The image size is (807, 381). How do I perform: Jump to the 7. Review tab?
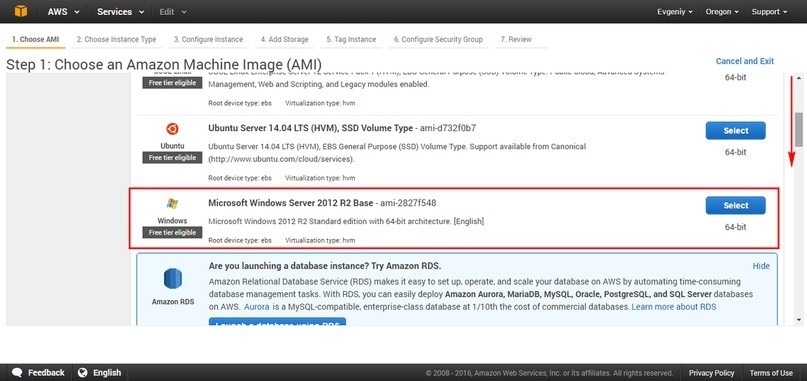coord(516,40)
